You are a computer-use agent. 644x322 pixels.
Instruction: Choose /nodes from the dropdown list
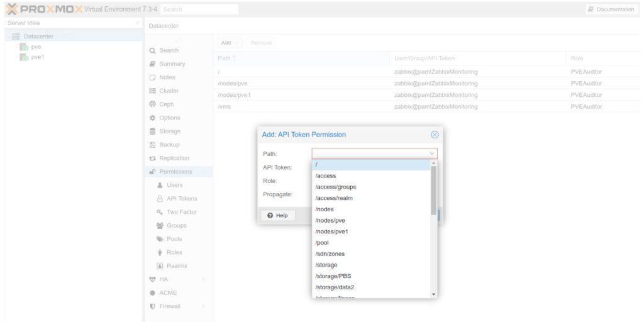click(371, 209)
